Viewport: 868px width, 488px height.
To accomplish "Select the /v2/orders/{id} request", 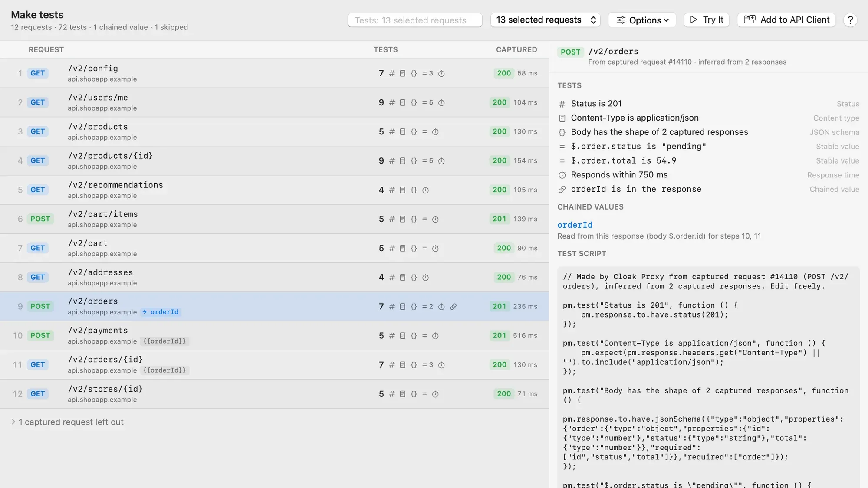I will pos(274,364).
